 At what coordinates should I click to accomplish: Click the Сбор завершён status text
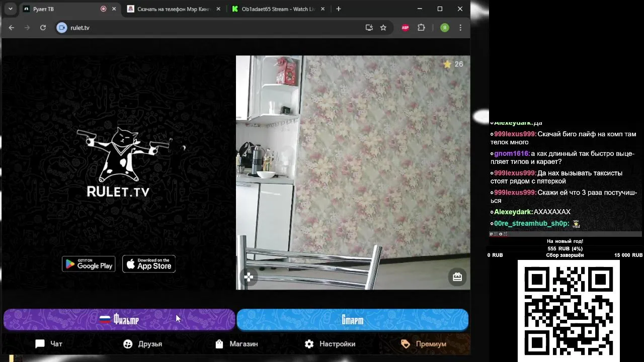[565, 255]
